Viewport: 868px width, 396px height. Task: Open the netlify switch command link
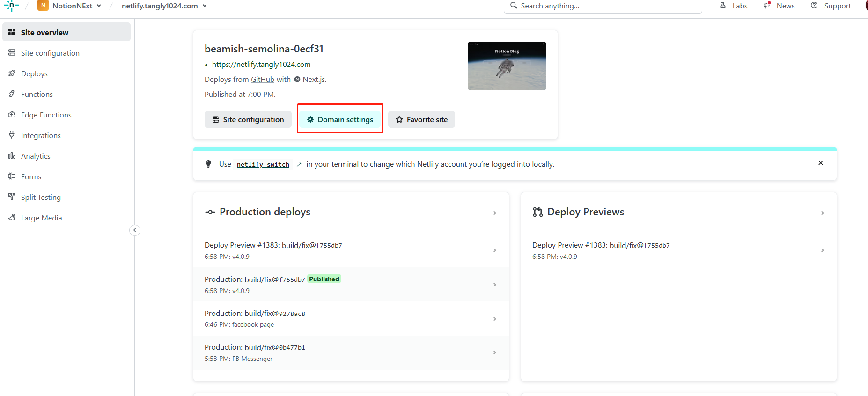(263, 164)
